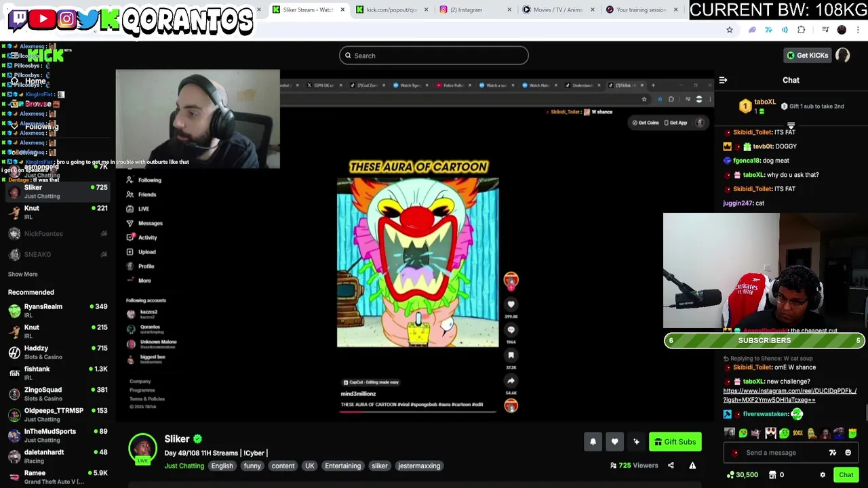Report the stream with the warning triangle

point(692,466)
